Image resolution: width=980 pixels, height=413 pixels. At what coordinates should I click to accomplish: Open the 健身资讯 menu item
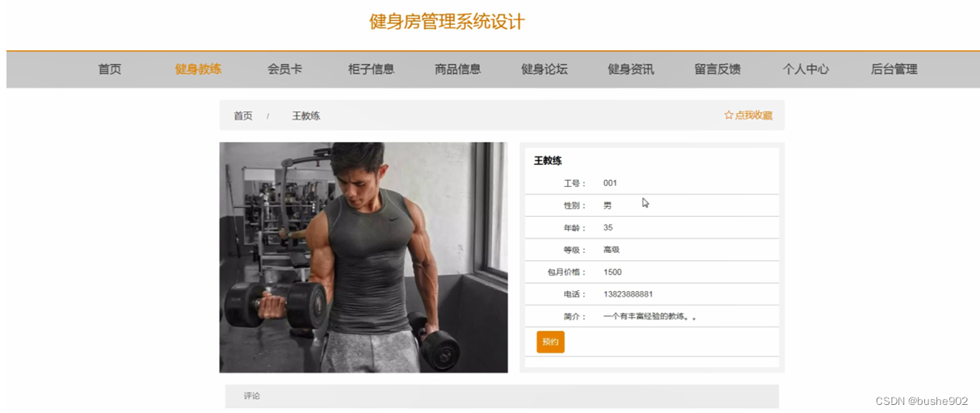click(630, 70)
